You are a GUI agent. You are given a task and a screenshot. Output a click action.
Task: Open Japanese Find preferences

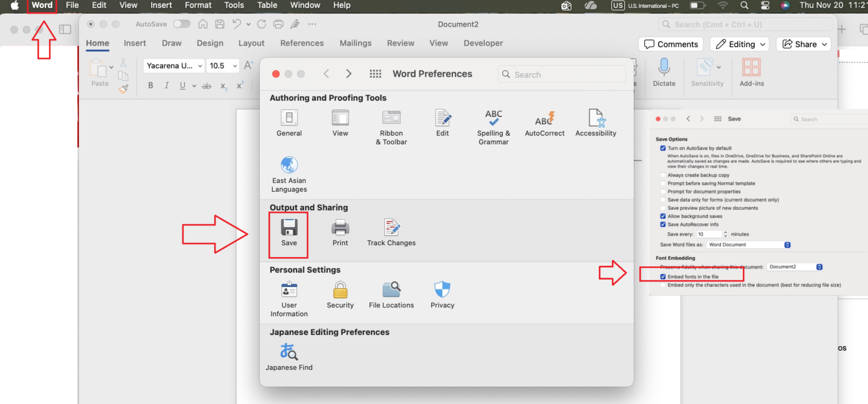click(289, 357)
